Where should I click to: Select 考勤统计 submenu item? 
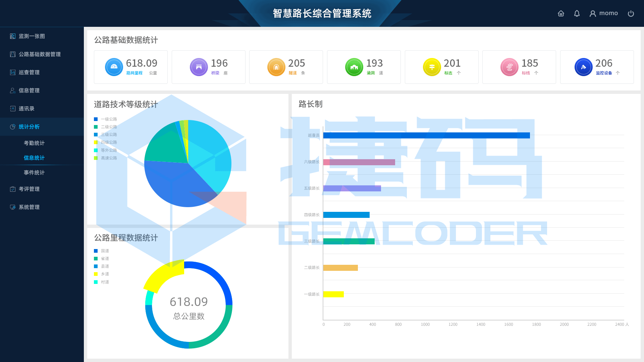coord(34,143)
